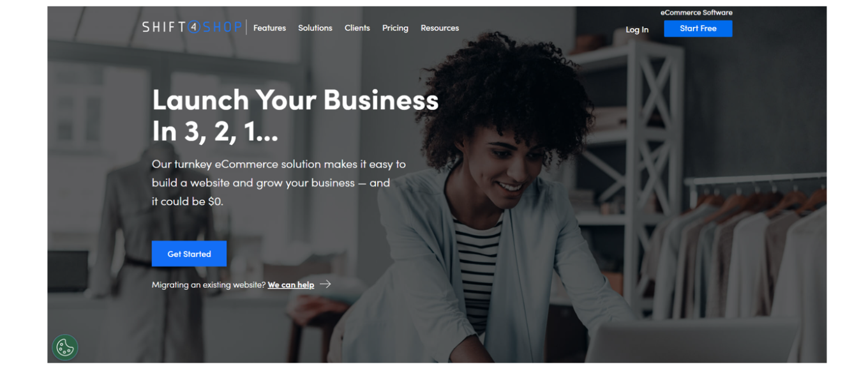
Task: Open the Pricing page
Action: click(x=395, y=28)
